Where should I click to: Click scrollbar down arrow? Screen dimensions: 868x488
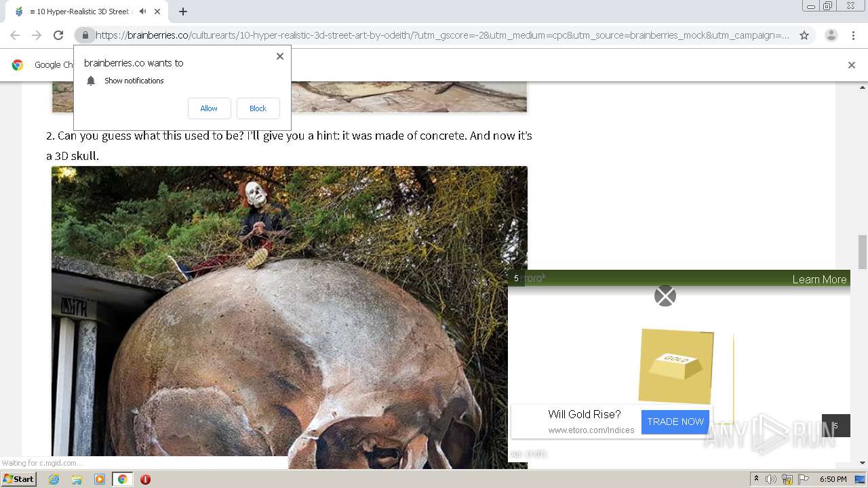tap(863, 463)
